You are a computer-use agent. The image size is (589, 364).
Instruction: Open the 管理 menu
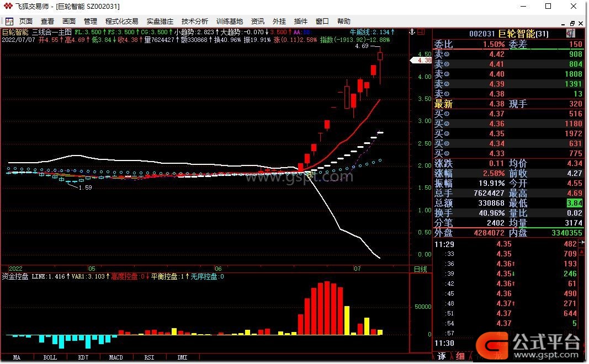tap(91, 22)
